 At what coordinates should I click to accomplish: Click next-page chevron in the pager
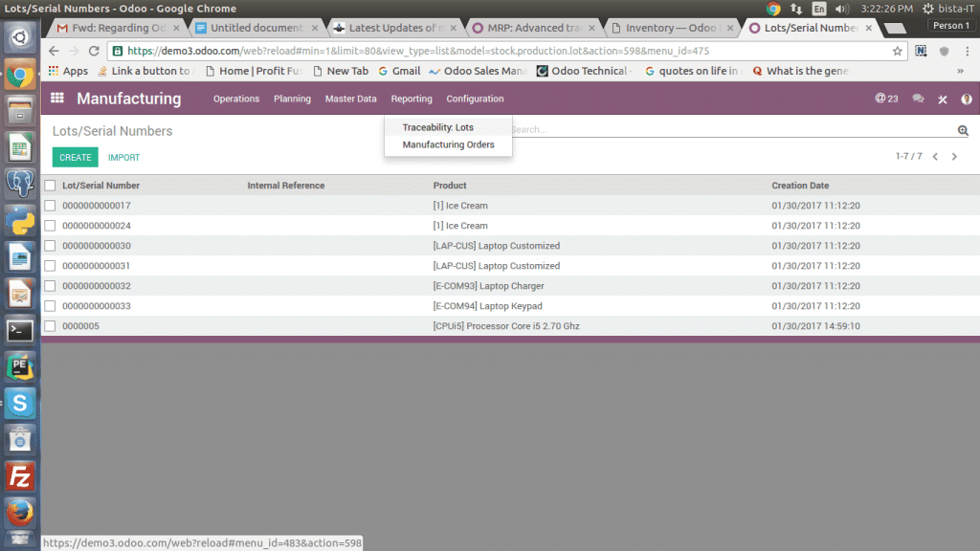[954, 157]
